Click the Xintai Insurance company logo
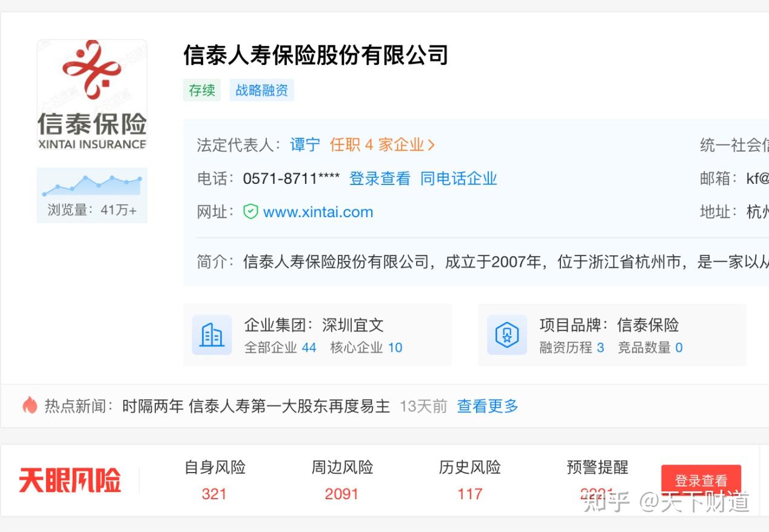This screenshot has height=532, width=769. click(92, 94)
